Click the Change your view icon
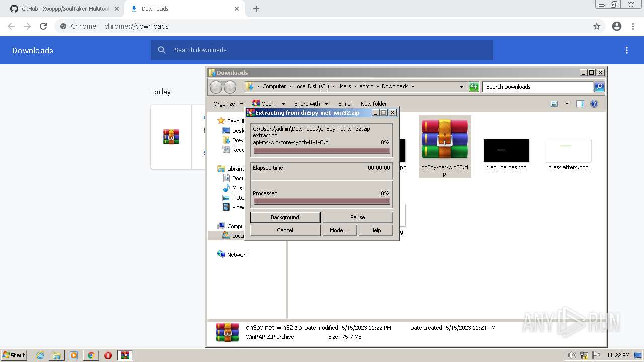 tap(554, 104)
